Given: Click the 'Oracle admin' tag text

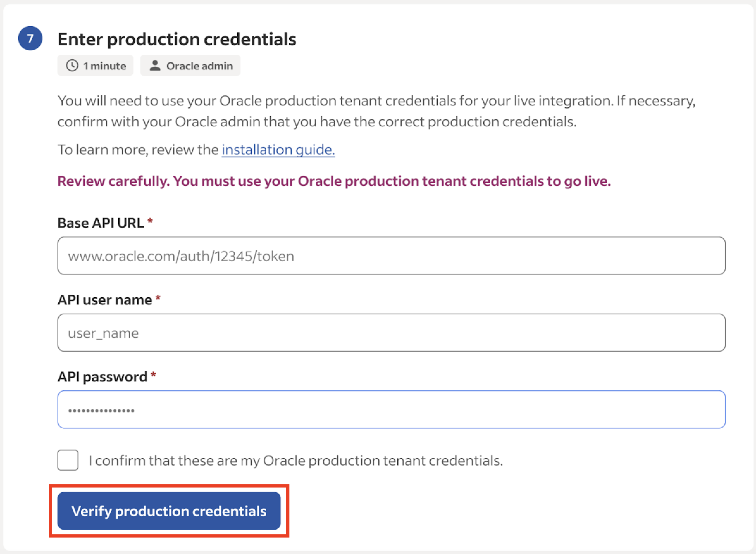Looking at the screenshot, I should pyautogui.click(x=200, y=66).
